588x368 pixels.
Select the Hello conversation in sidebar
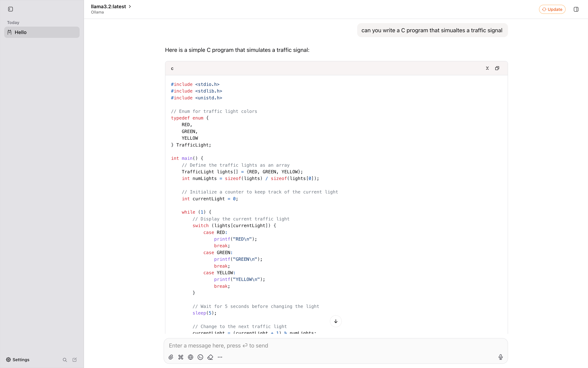42,32
